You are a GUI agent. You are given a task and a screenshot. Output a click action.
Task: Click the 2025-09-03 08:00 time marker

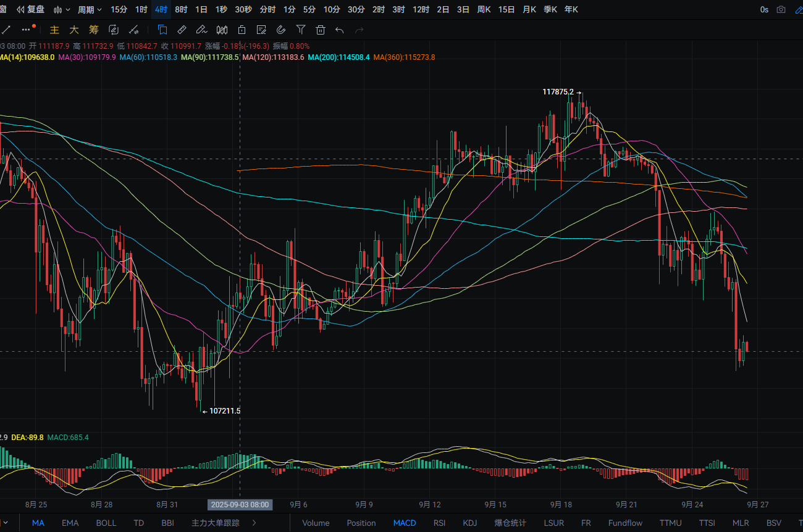[x=240, y=504]
